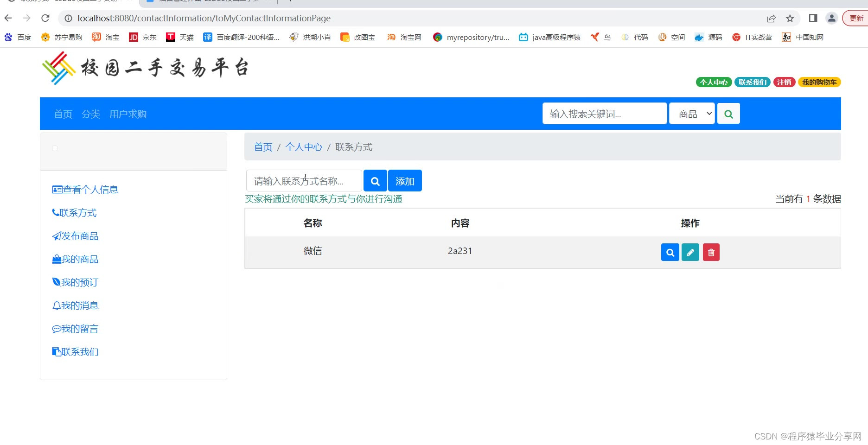Open java高级程序猿 bookmark
868x445 pixels.
click(x=550, y=37)
